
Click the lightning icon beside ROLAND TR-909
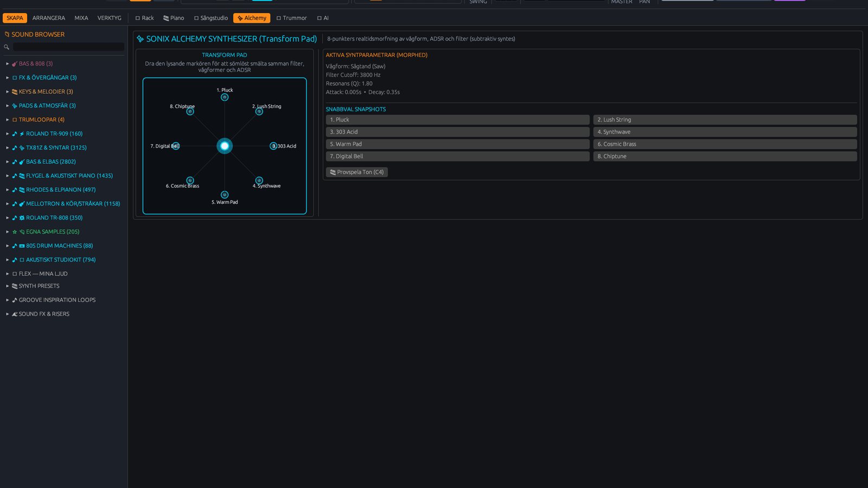22,133
